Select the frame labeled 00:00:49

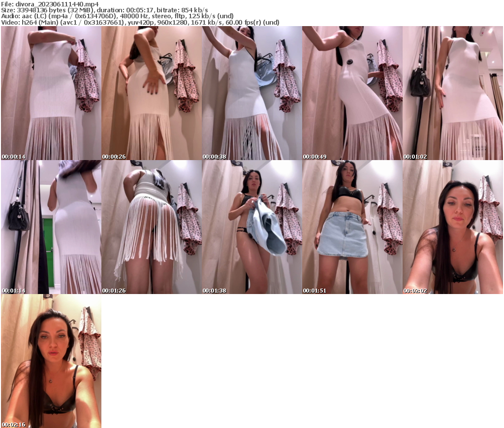click(x=352, y=93)
